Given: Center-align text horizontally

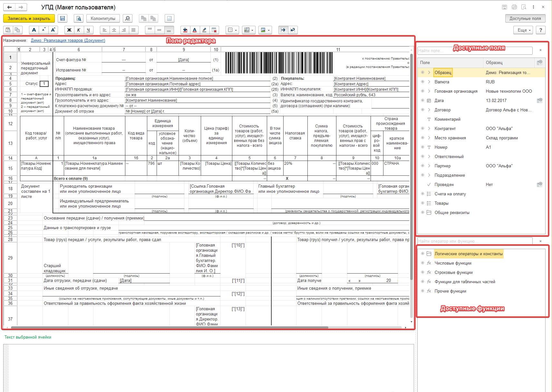Looking at the screenshot, I should [114, 30].
